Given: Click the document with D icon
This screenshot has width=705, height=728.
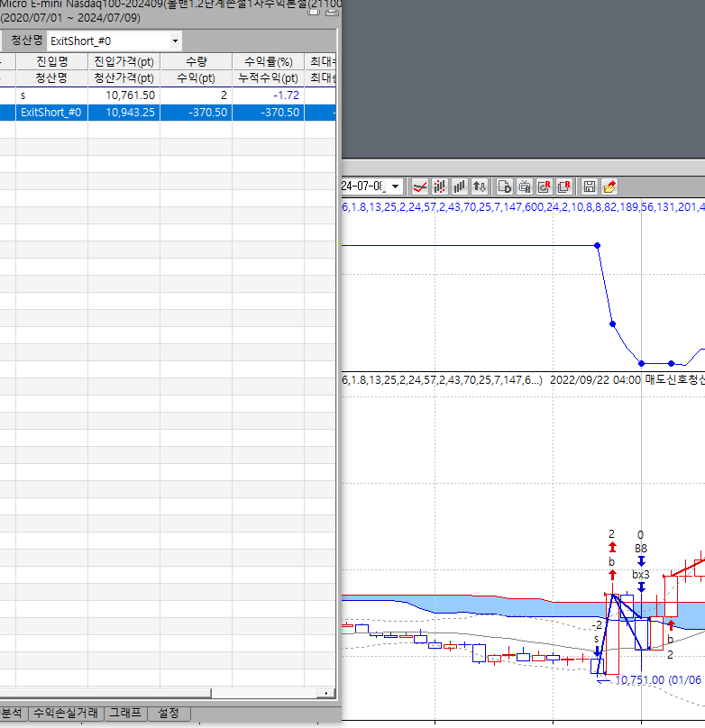Looking at the screenshot, I should point(505,187).
